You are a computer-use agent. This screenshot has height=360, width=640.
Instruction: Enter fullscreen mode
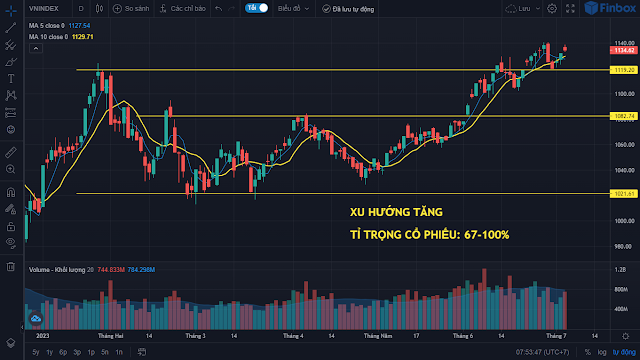click(x=570, y=9)
